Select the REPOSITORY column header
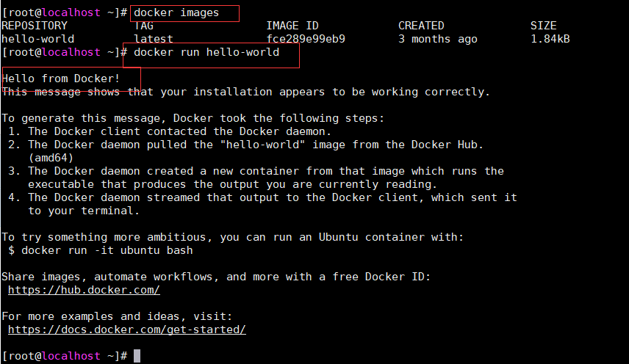The height and width of the screenshot is (364, 629). tap(35, 26)
